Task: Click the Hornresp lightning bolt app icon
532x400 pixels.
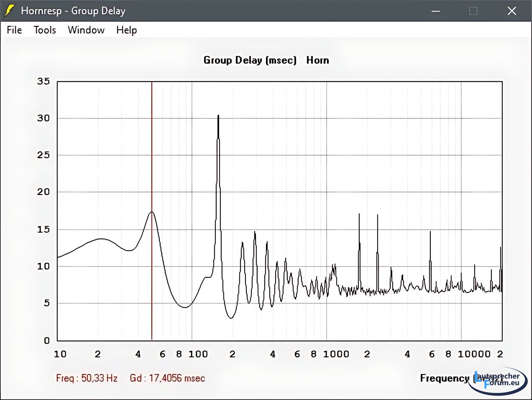Action: point(9,11)
